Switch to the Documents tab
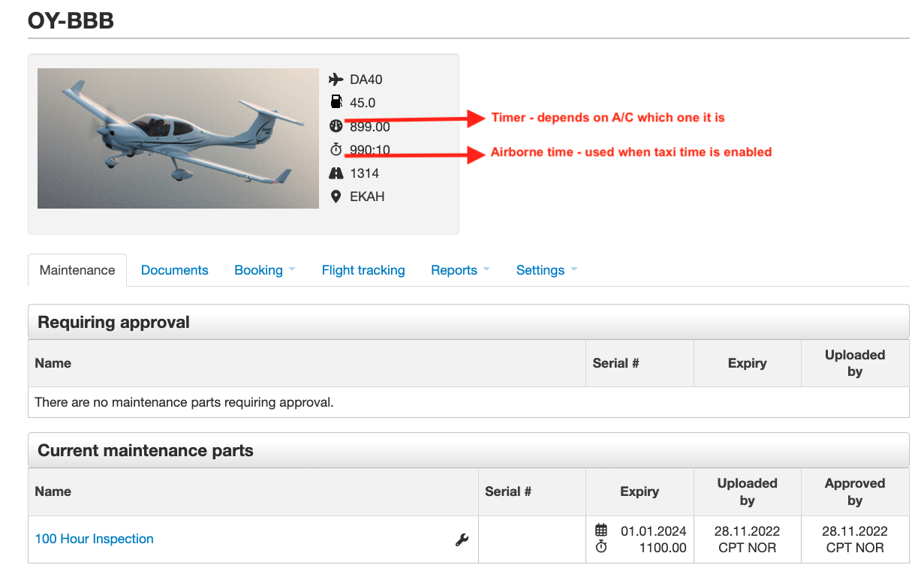Image resolution: width=924 pixels, height=574 pixels. (174, 269)
